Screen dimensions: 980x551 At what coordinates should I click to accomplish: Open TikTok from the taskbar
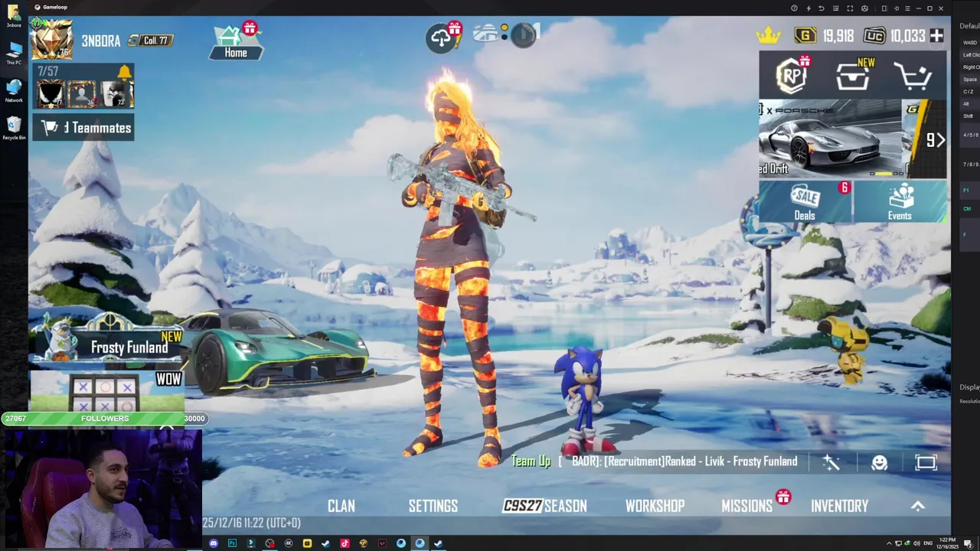345,543
